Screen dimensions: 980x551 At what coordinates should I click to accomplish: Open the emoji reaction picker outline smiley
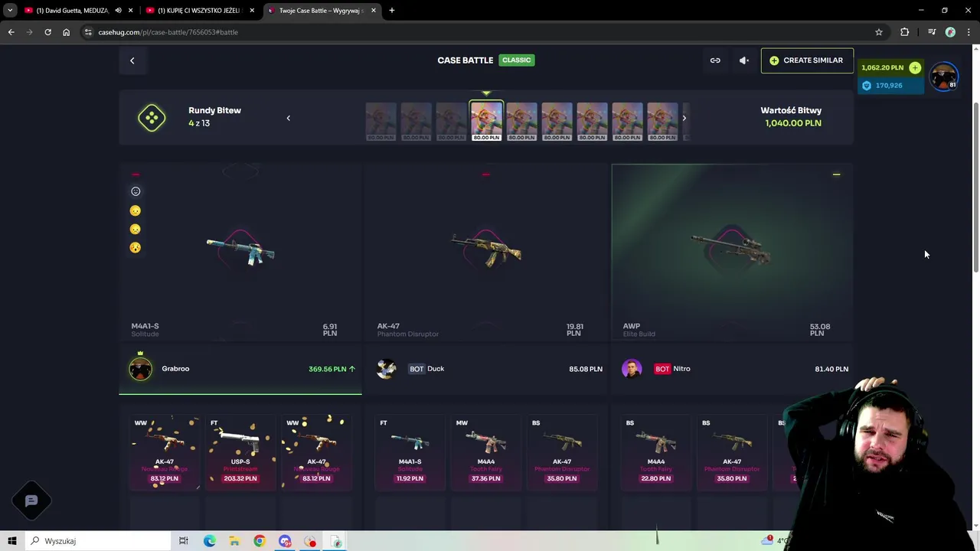(x=136, y=191)
